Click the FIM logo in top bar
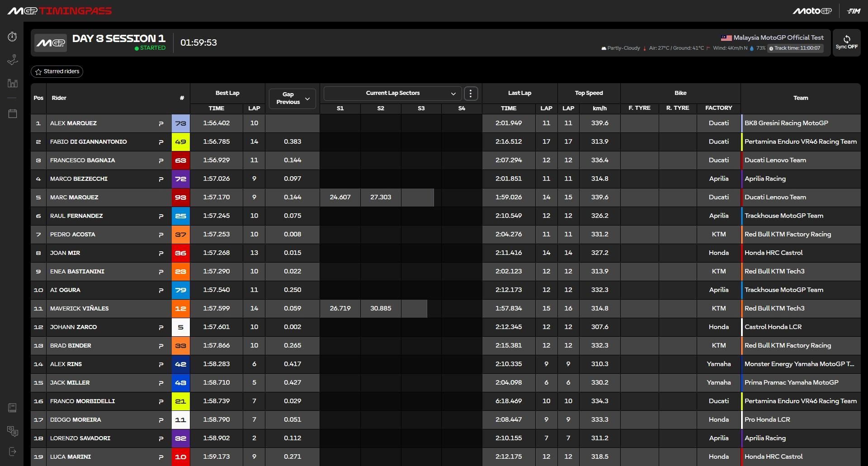The width and height of the screenshot is (868, 466). click(854, 11)
